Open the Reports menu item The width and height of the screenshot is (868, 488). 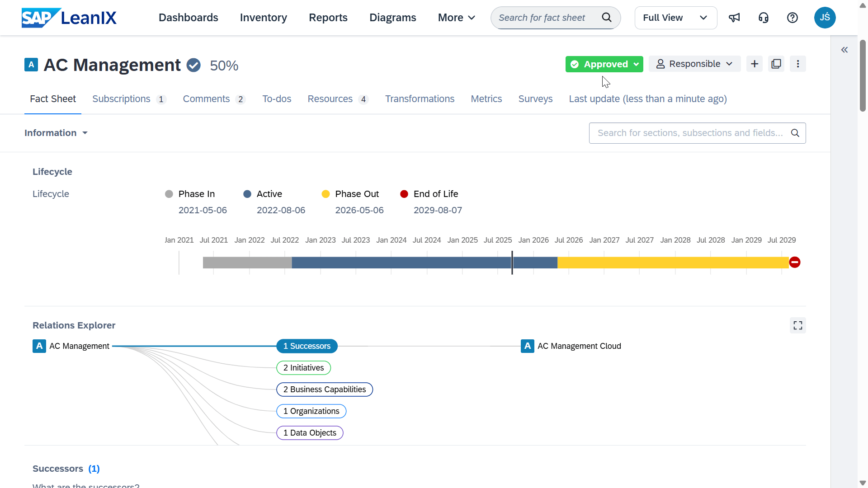(x=328, y=18)
